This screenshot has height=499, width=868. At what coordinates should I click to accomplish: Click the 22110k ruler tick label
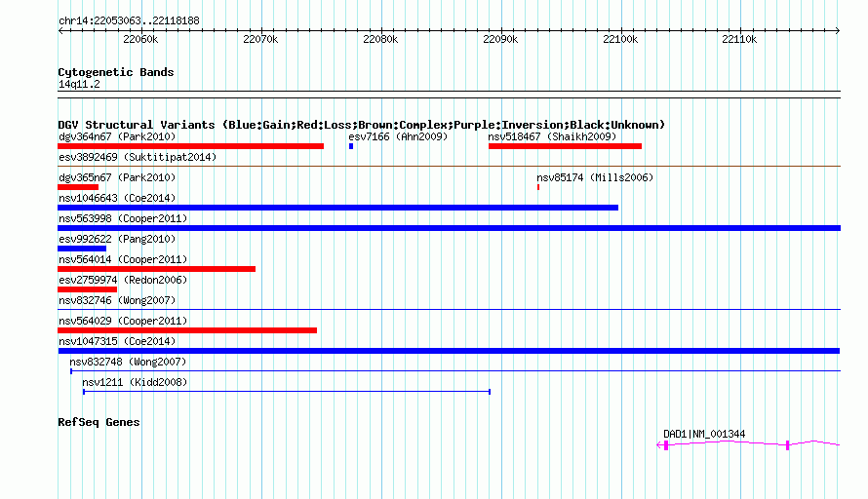[x=739, y=39]
